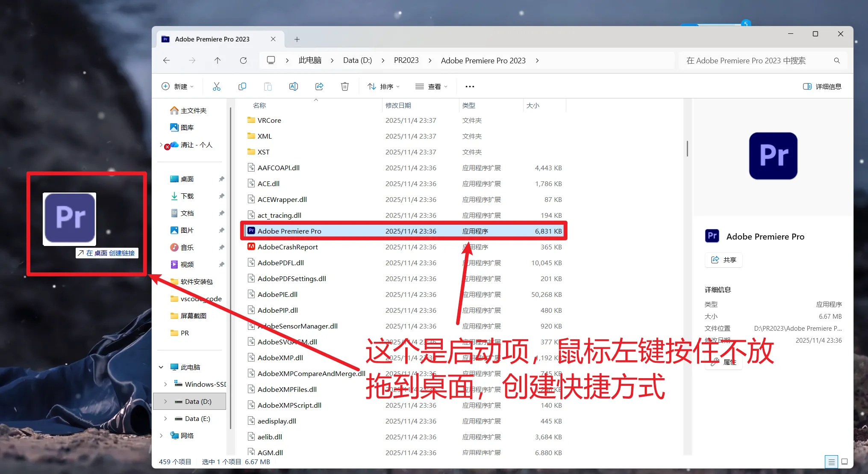
Task: Click the PC monitor icon in address bar
Action: pos(271,60)
